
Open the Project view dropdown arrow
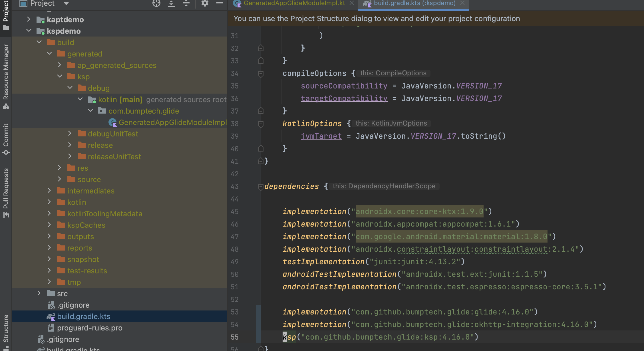pyautogui.click(x=65, y=4)
